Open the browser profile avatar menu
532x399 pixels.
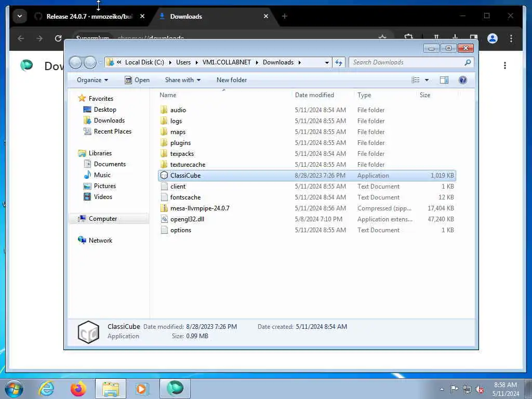point(493,38)
